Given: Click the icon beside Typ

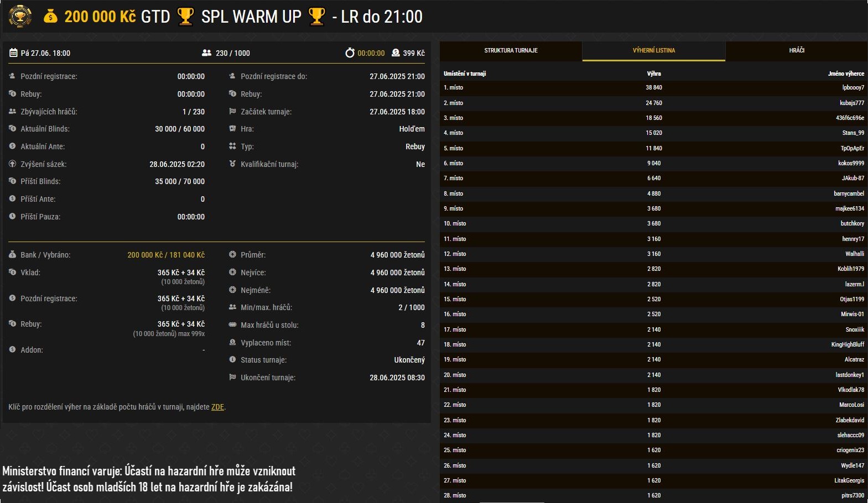Looking at the screenshot, I should (232, 146).
